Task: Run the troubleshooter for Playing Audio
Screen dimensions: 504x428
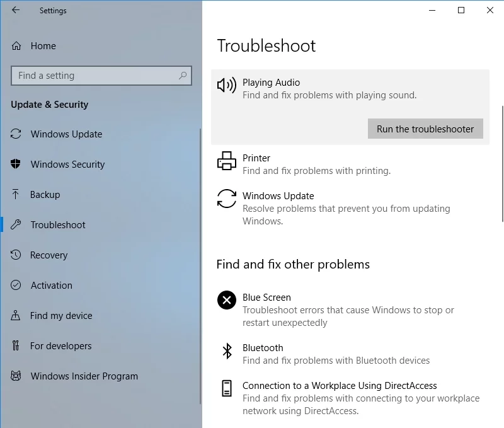Action: tap(425, 129)
